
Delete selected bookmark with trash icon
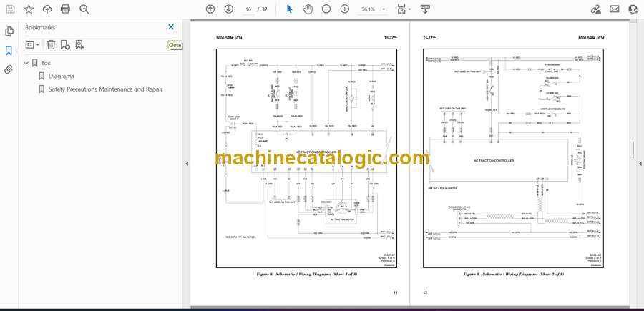[x=51, y=45]
